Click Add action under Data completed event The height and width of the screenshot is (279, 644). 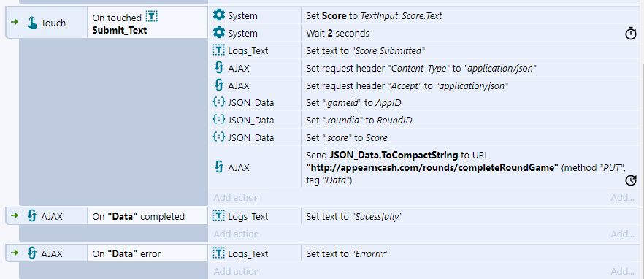(236, 234)
